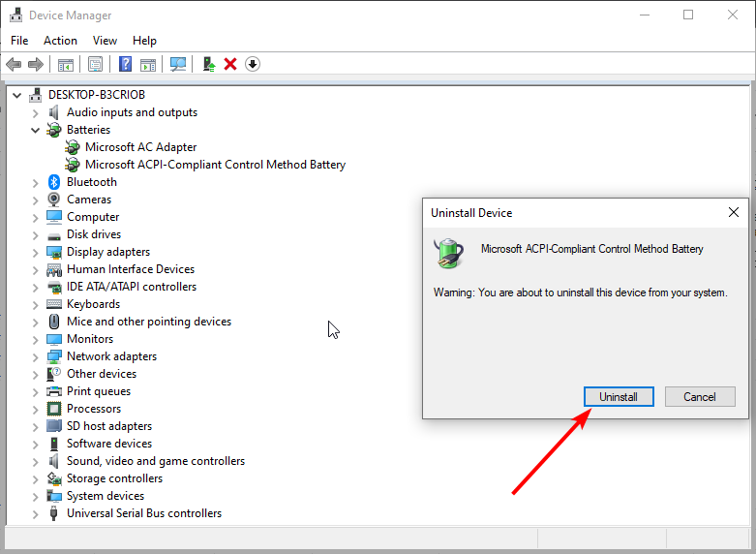Image resolution: width=756 pixels, height=554 pixels.
Task: Click the Cameras webcam icon
Action: [x=54, y=200]
